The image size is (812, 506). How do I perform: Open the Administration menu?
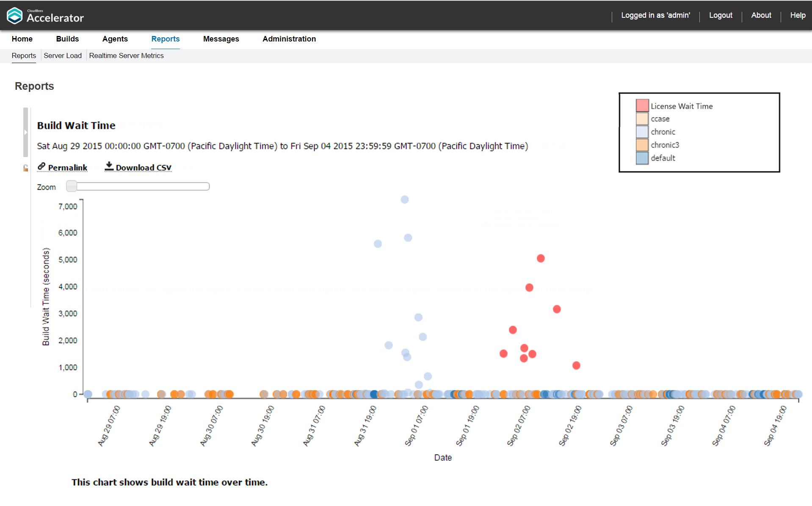pyautogui.click(x=289, y=39)
